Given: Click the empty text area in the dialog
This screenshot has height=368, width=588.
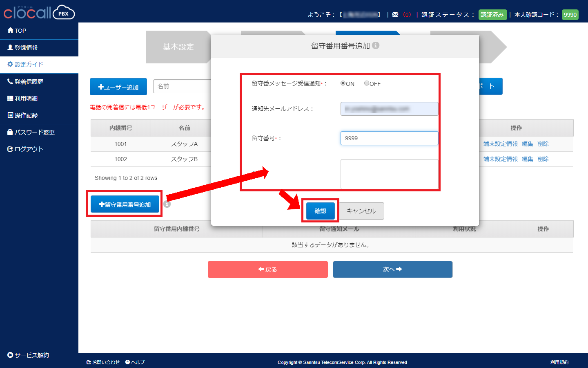Looking at the screenshot, I should (x=389, y=174).
